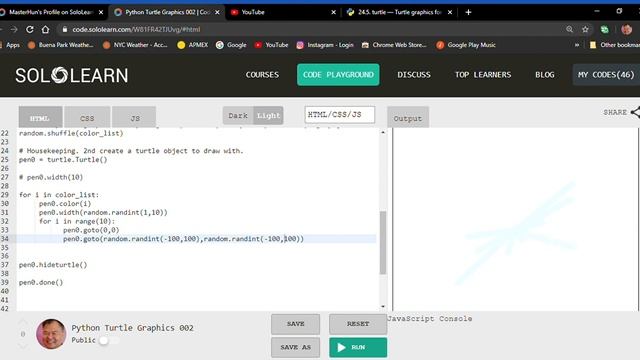Click the "random.shuffle(color_list)" line
This screenshot has width=640, height=360.
coord(71,133)
